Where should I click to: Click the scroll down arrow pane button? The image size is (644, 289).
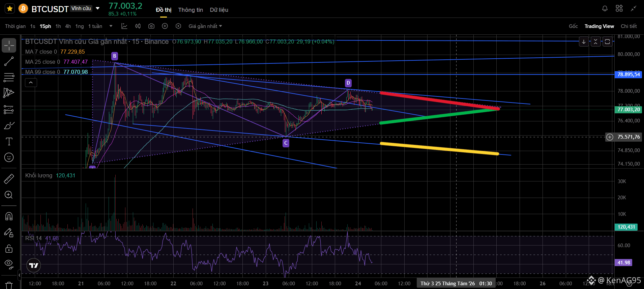tap(584, 42)
